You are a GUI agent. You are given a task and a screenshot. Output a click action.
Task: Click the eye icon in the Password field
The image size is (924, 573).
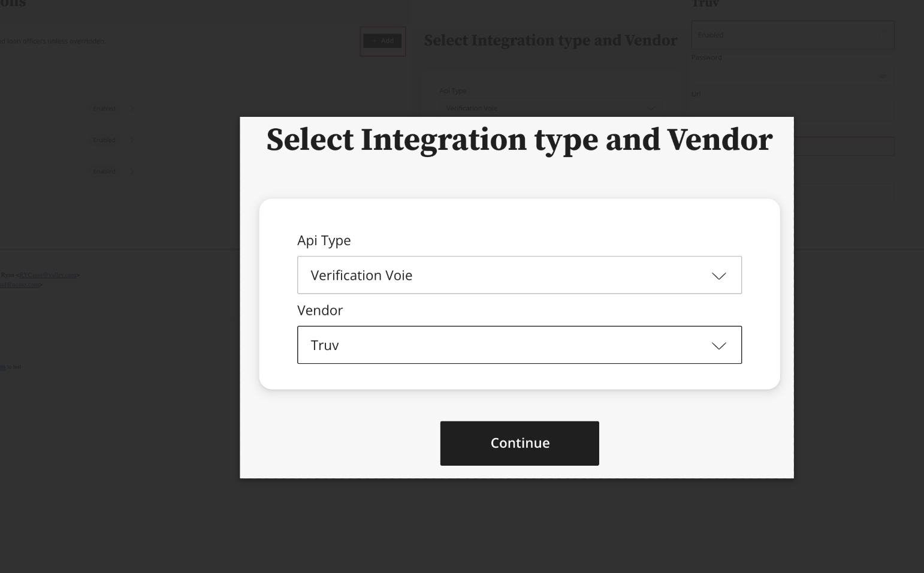pos(882,76)
